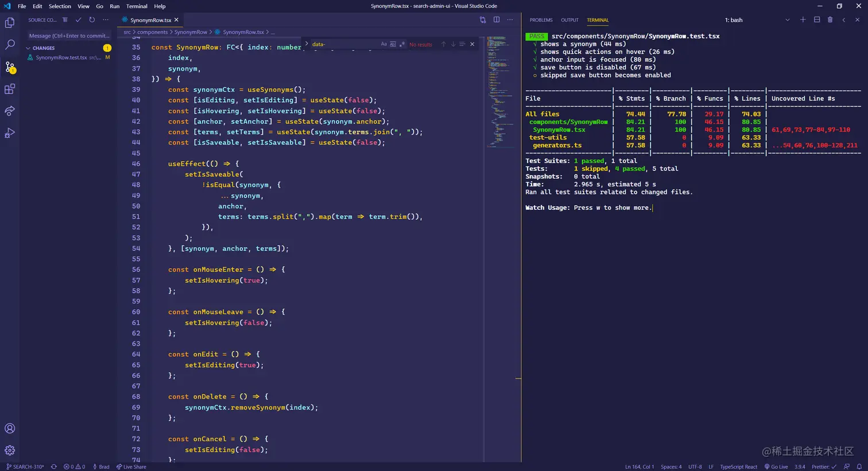The image size is (868, 471).
Task: Select the SynonymRow.tsx editor tab
Action: point(150,20)
